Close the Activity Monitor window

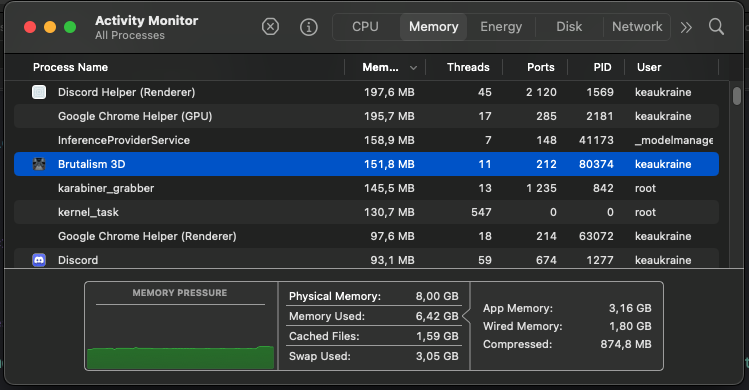click(30, 27)
